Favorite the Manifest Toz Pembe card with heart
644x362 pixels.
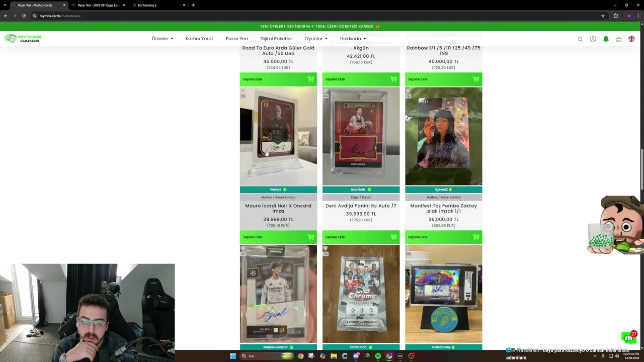[408, 91]
